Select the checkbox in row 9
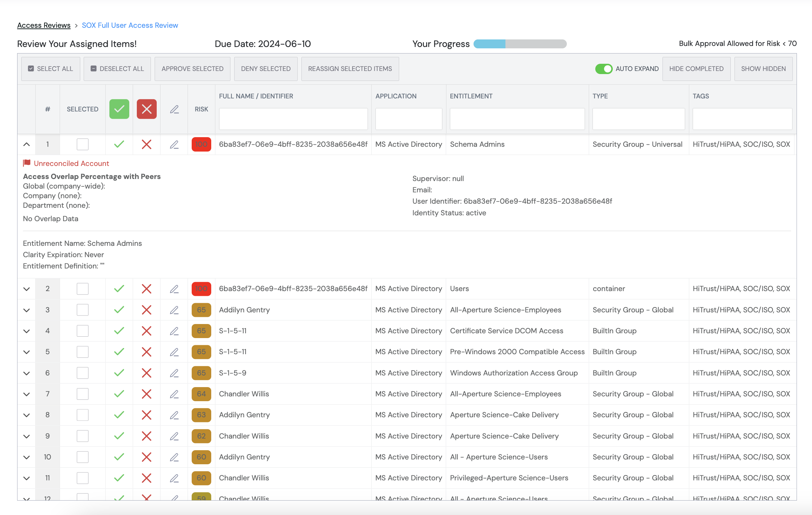Image resolution: width=812 pixels, height=515 pixels. (83, 436)
